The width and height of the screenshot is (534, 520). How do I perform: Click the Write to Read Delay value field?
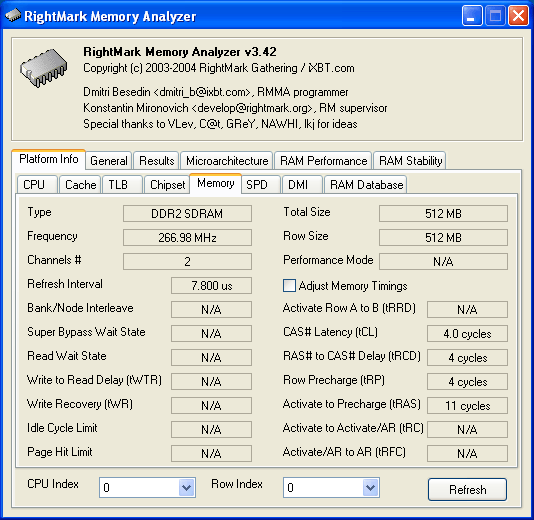[x=211, y=381]
